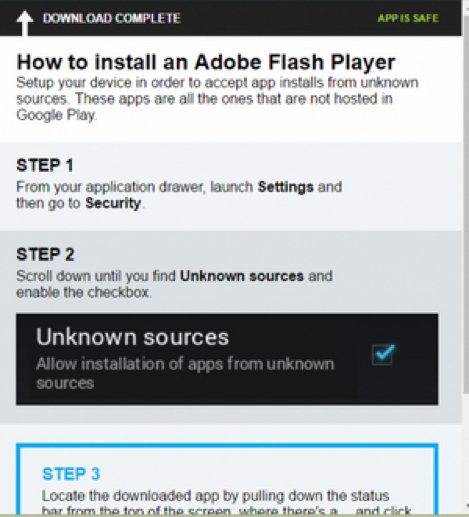Click the Step 3 instruction paragraph
The height and width of the screenshot is (517, 469).
[227, 503]
